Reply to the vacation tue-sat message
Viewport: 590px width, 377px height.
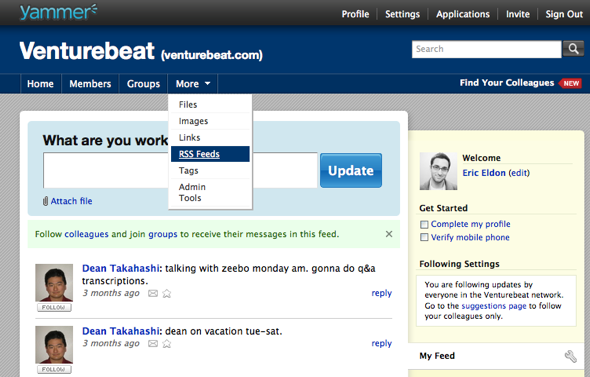coord(382,344)
